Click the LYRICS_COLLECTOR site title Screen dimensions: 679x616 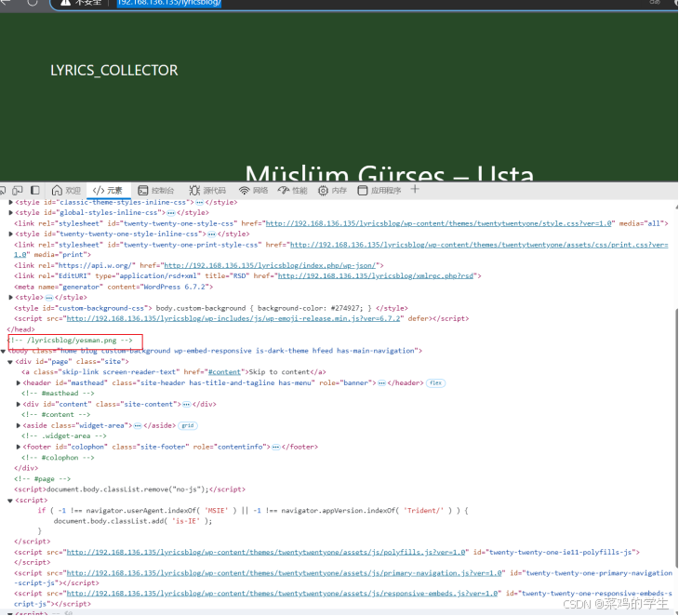pyautogui.click(x=113, y=71)
